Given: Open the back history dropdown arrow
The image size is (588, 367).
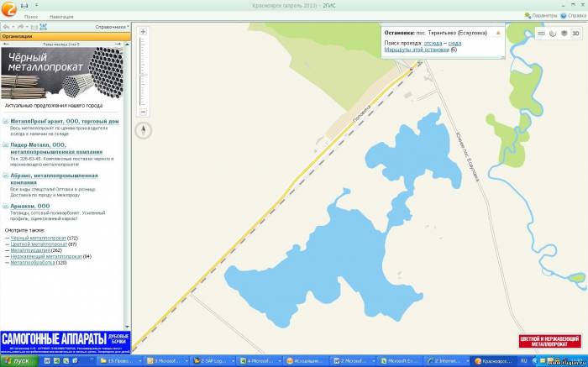Looking at the screenshot, I should pos(13,27).
